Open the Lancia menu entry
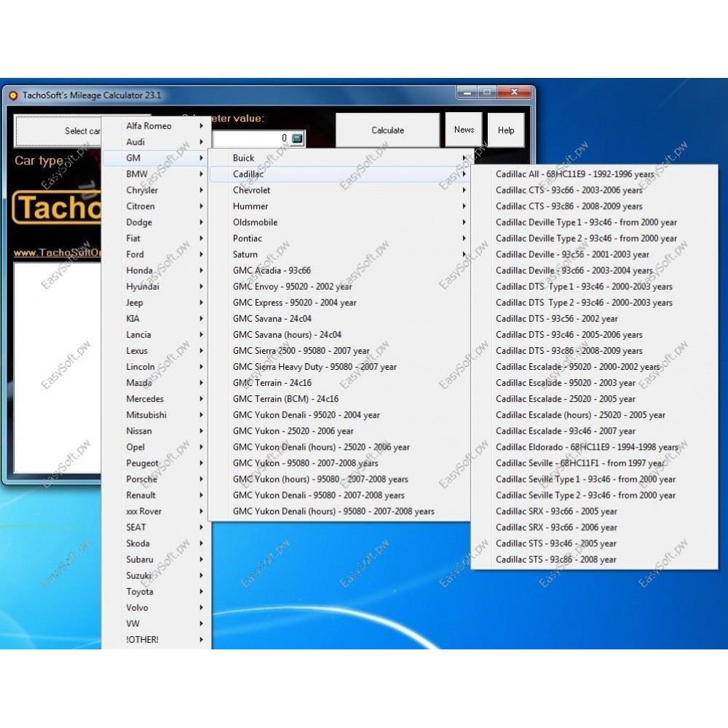 coord(156,335)
